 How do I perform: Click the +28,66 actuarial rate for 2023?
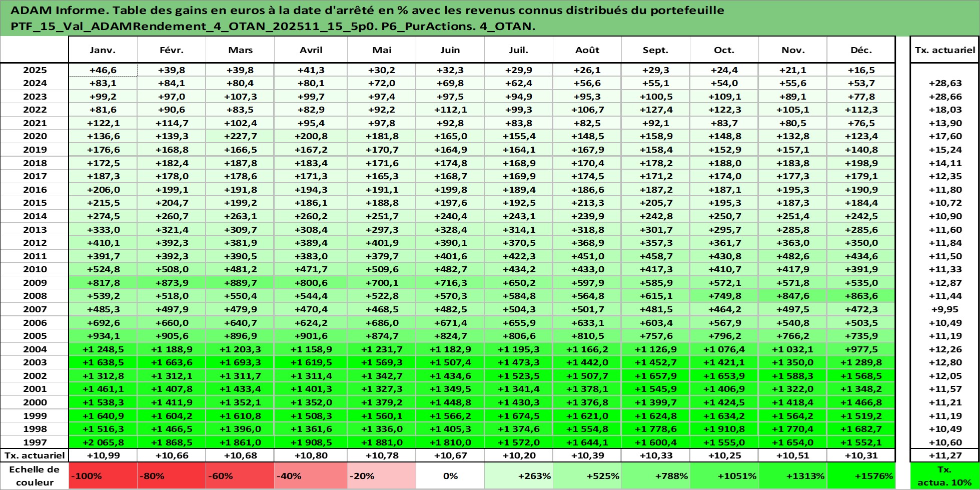tap(944, 97)
